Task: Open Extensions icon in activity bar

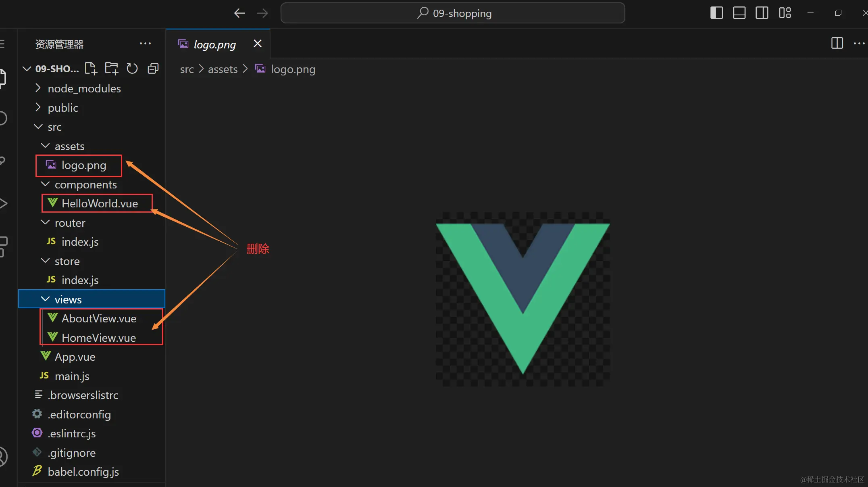Action: 3,247
